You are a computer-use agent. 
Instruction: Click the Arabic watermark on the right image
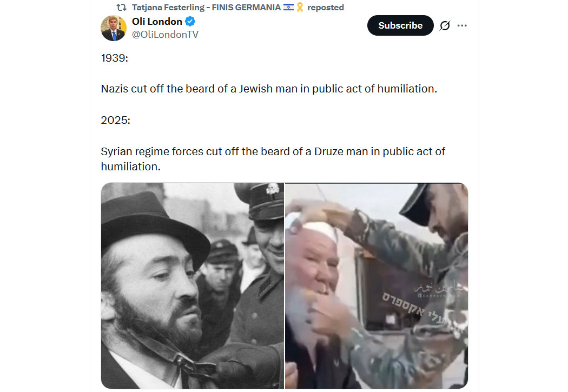tap(441, 290)
